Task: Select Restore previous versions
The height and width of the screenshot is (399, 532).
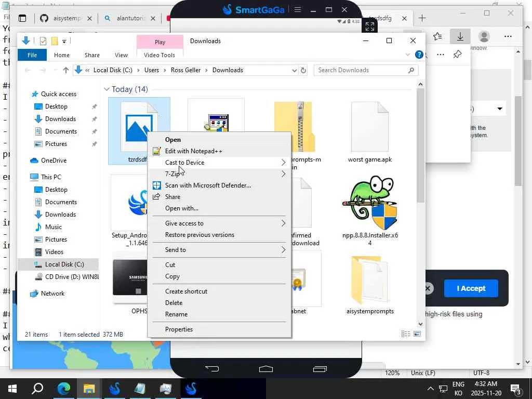Action: [199, 235]
